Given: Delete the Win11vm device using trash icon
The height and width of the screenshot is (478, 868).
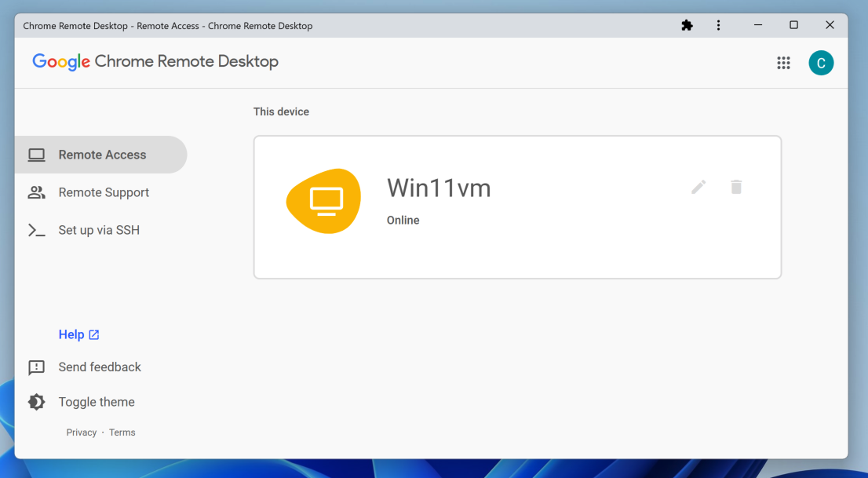Looking at the screenshot, I should point(736,187).
